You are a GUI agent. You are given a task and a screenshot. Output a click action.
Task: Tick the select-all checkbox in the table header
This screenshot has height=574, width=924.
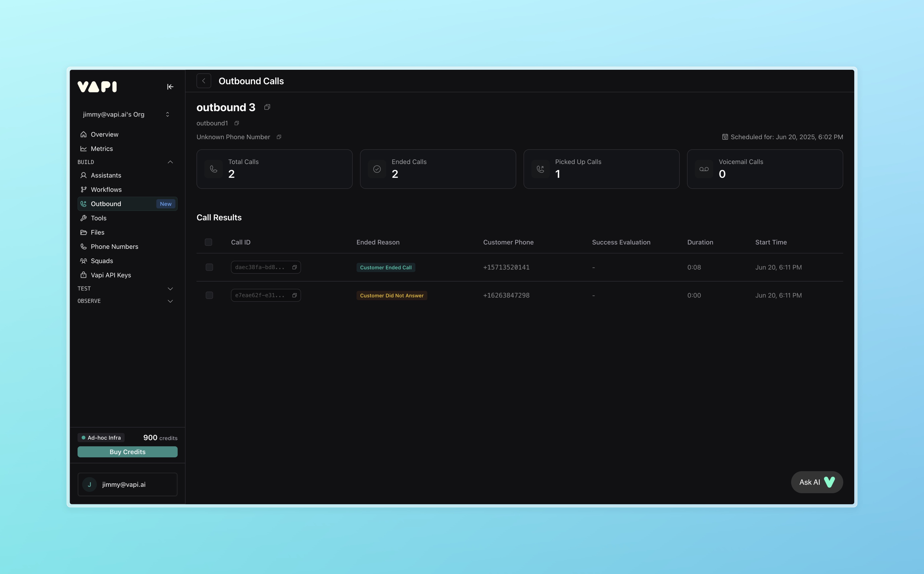(x=208, y=242)
